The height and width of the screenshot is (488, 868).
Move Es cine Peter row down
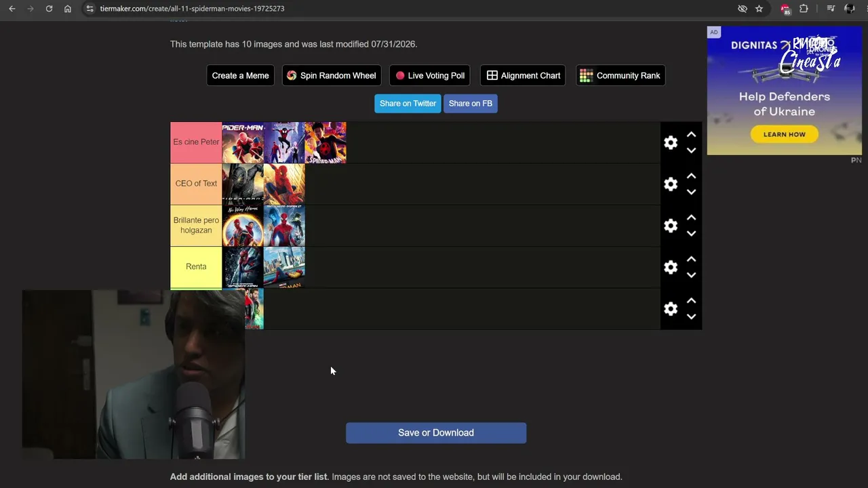point(691,150)
